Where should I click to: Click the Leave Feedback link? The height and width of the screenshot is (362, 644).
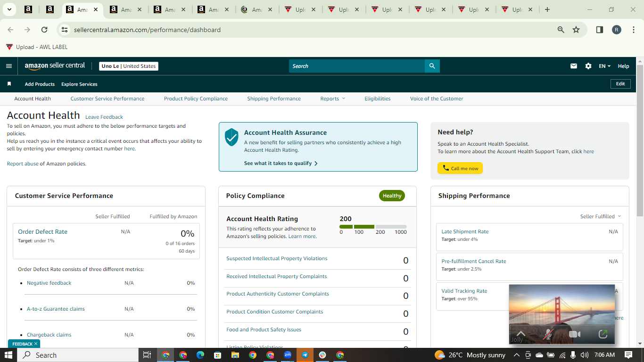click(104, 117)
